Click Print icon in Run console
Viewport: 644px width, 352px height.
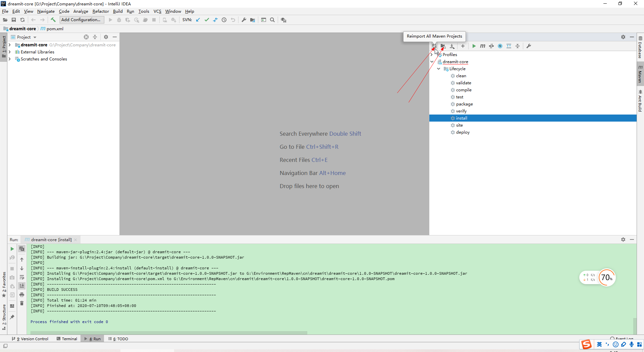coord(22,295)
